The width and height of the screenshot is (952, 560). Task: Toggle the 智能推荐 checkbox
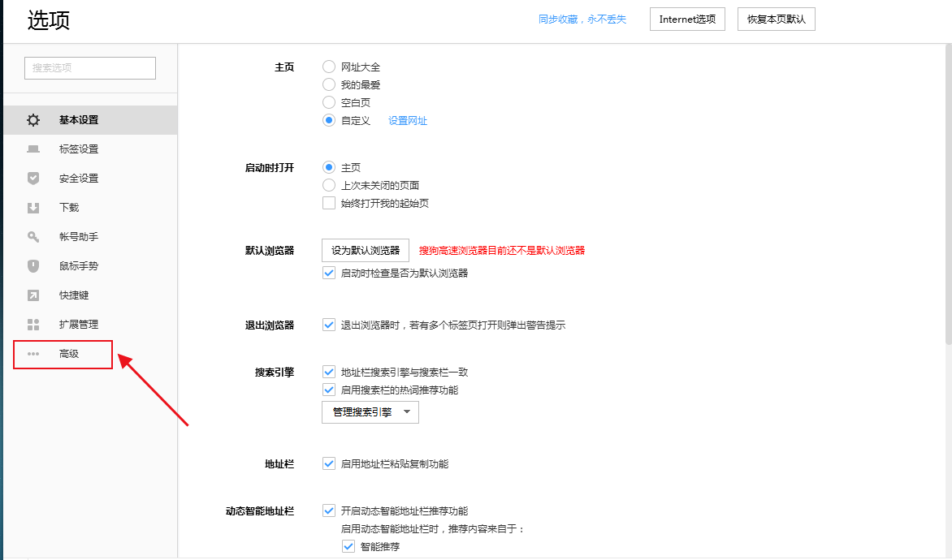[x=348, y=546]
